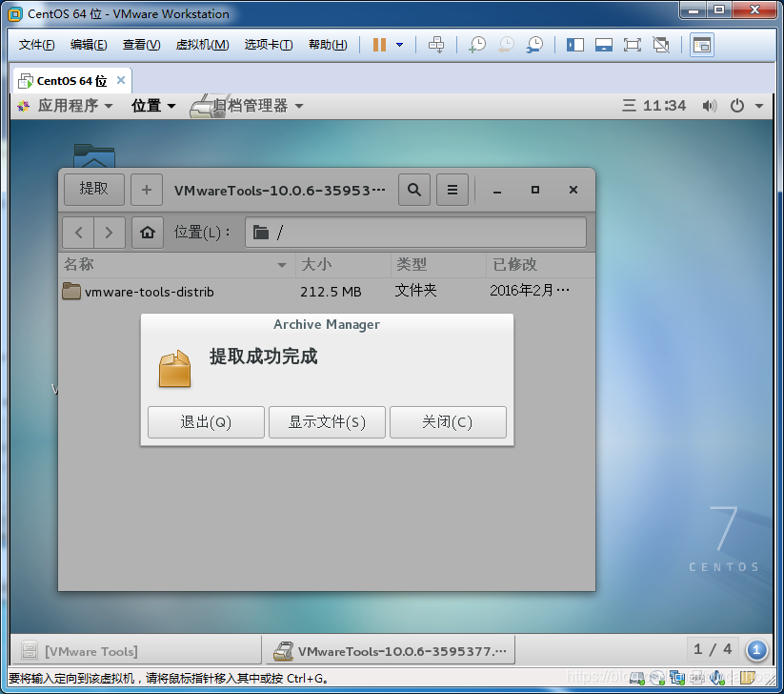Pause the virtual machine
Image resolution: width=784 pixels, height=694 pixels.
point(379,45)
